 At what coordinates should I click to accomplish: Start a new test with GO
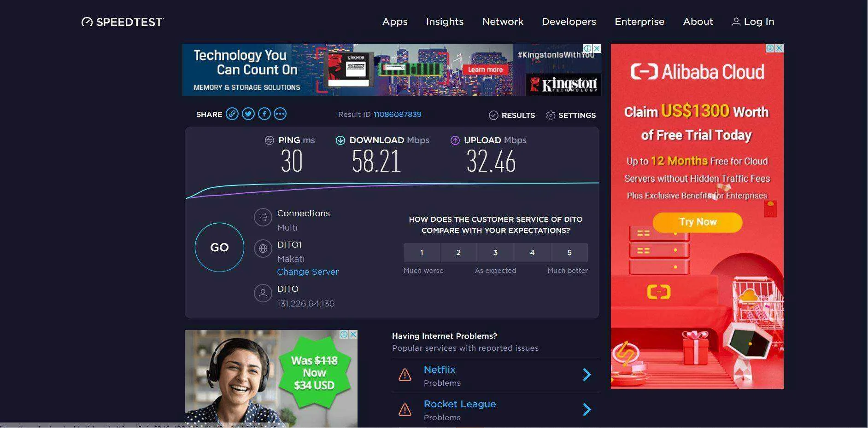219,247
